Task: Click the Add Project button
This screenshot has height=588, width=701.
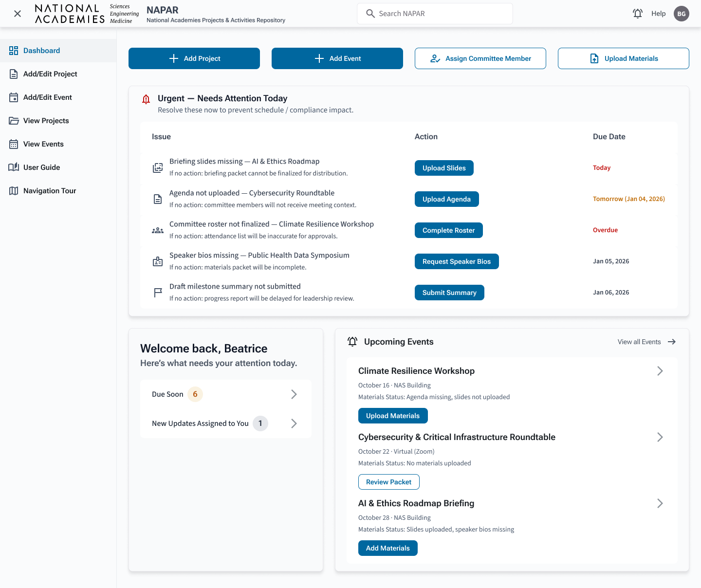Action: click(x=194, y=58)
